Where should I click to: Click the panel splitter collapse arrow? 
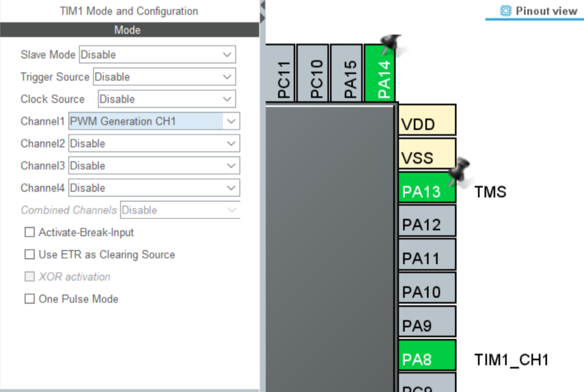pyautogui.click(x=262, y=5)
